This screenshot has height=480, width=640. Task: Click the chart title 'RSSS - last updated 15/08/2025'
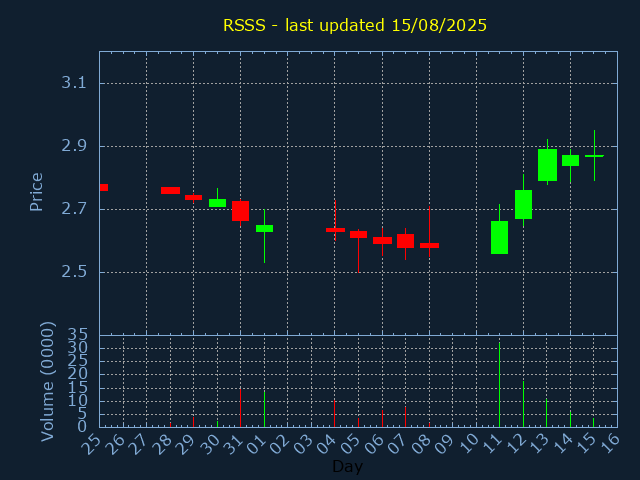pos(355,25)
